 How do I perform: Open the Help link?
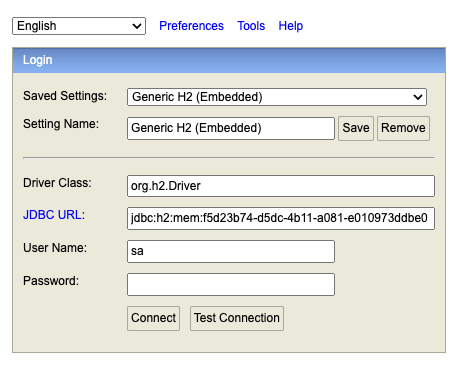point(291,26)
